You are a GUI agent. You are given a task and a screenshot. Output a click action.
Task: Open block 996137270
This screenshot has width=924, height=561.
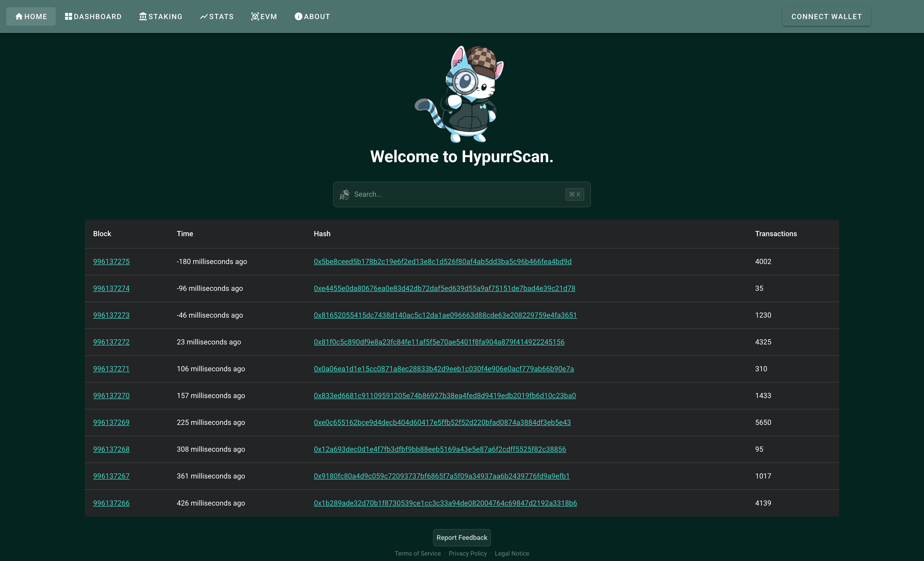111,396
